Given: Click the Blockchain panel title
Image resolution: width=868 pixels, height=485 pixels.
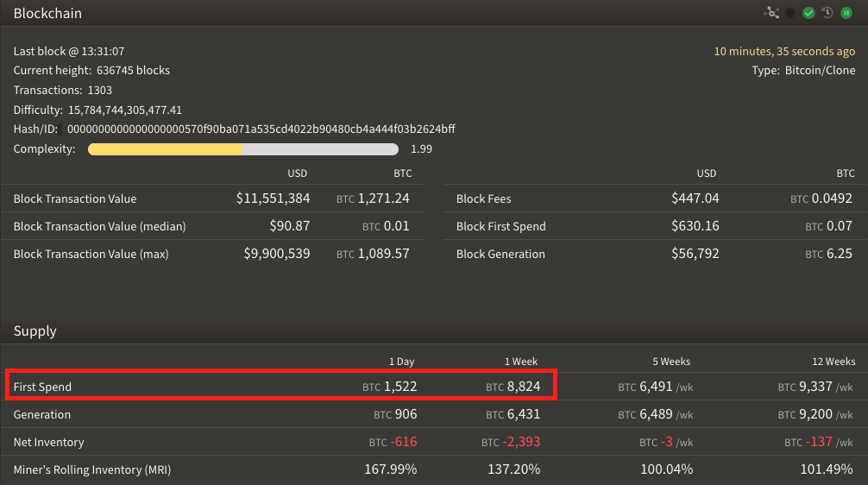Looking at the screenshot, I should pos(47,13).
